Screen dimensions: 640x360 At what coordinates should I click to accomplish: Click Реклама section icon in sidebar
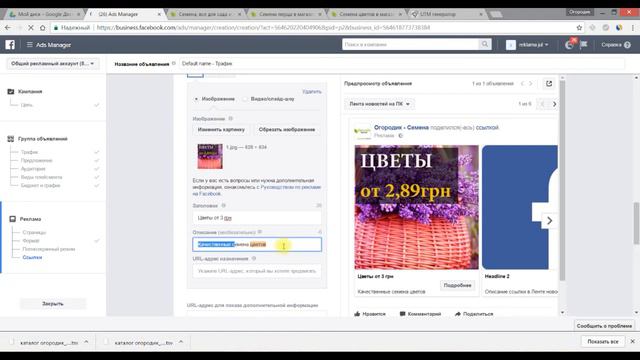13,219
